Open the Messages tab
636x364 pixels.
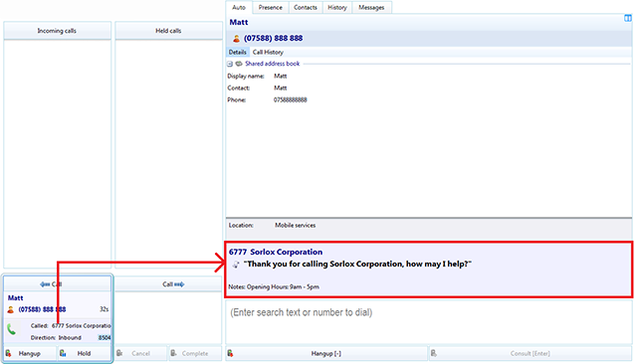371,7
